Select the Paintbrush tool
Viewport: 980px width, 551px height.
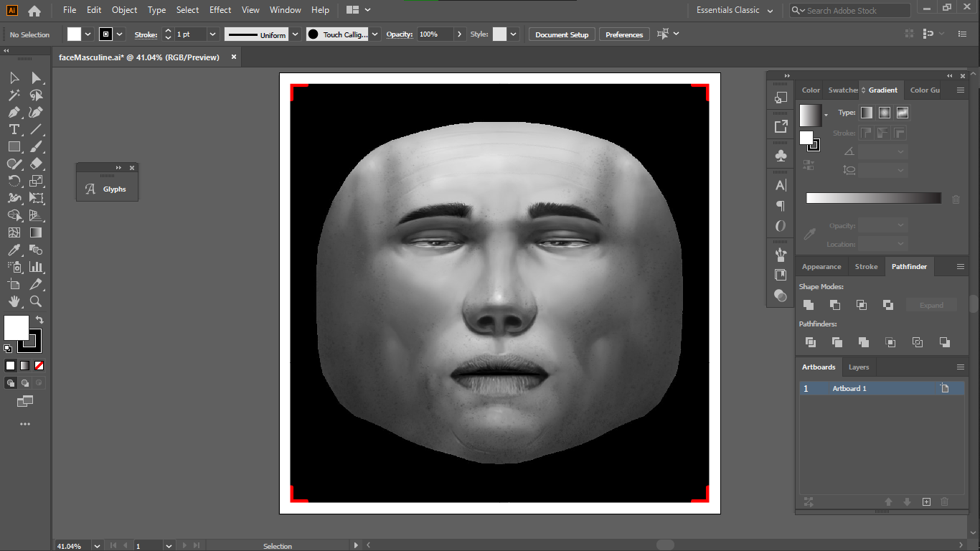(36, 146)
